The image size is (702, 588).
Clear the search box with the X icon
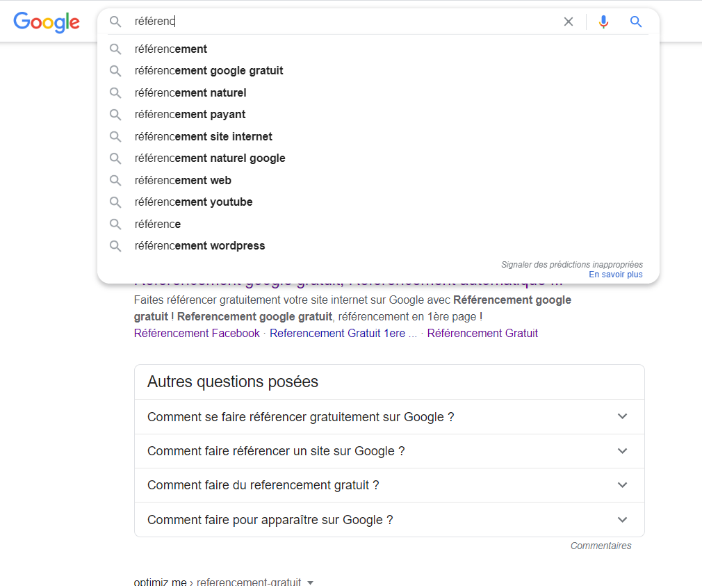pos(569,22)
